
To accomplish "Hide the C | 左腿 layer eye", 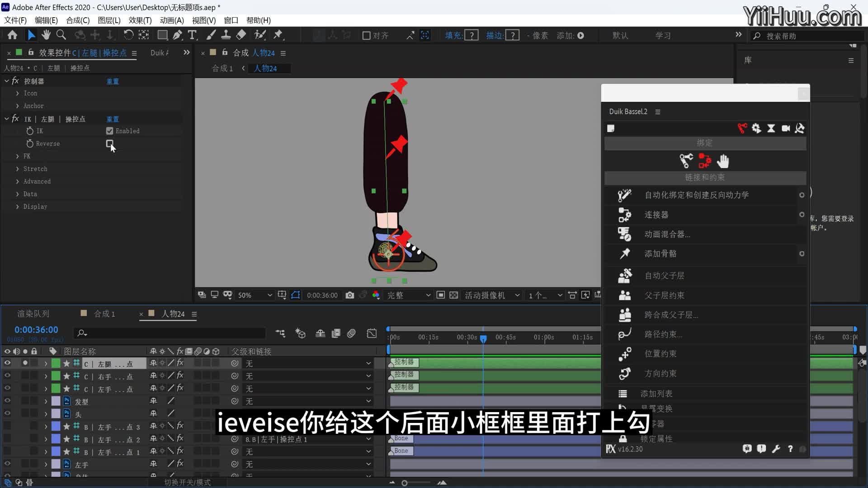I will [x=7, y=363].
